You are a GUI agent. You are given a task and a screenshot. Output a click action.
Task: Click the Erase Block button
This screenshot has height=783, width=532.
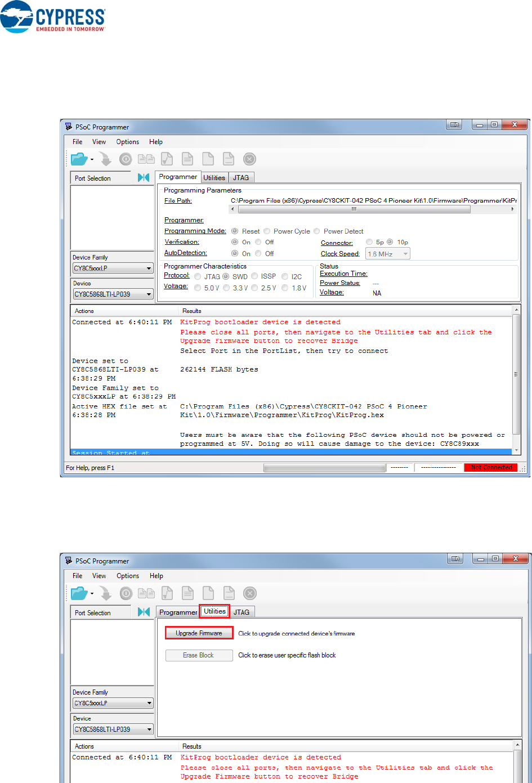coord(199,655)
